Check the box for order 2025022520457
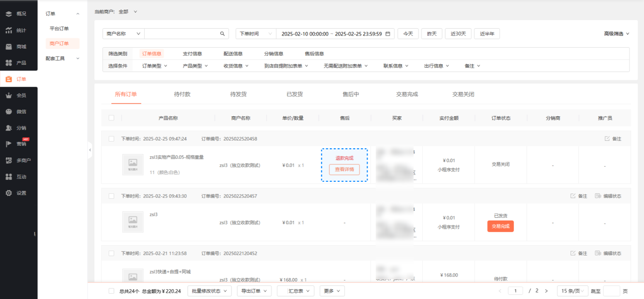The height and width of the screenshot is (299, 644). (111, 196)
